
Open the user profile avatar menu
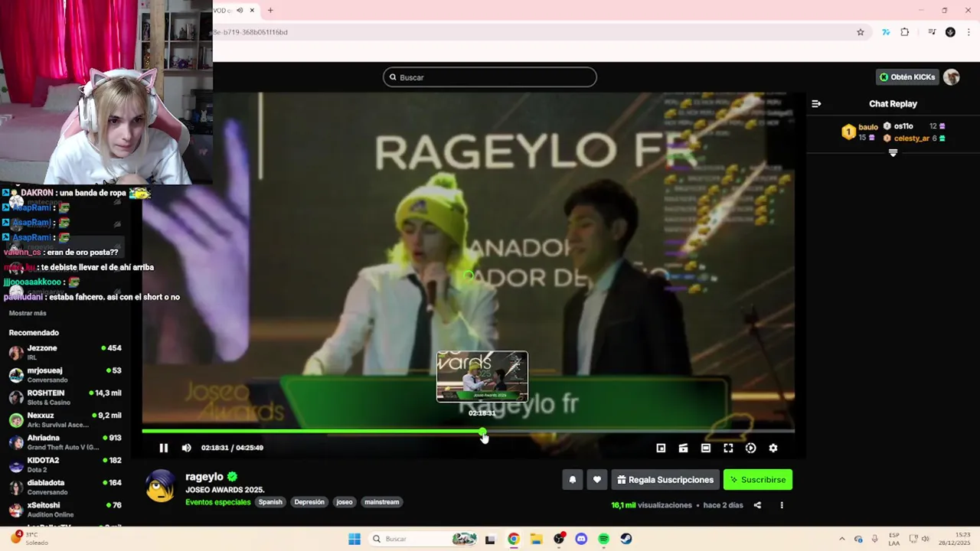pyautogui.click(x=951, y=77)
